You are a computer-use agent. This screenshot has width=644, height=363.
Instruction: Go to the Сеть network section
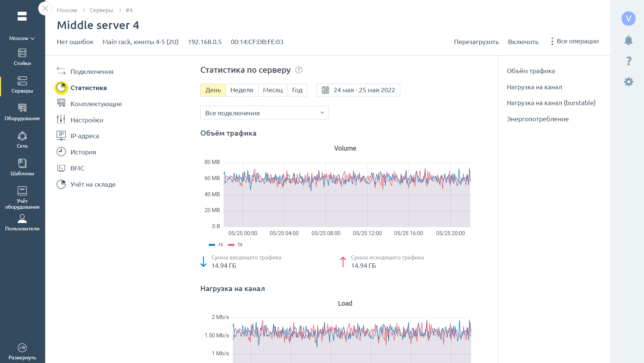point(22,140)
